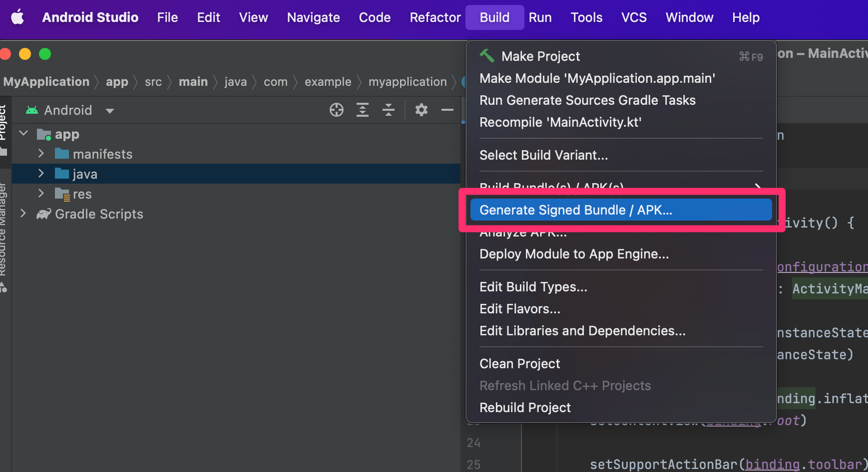Open project view settings via gear icon

click(422, 110)
